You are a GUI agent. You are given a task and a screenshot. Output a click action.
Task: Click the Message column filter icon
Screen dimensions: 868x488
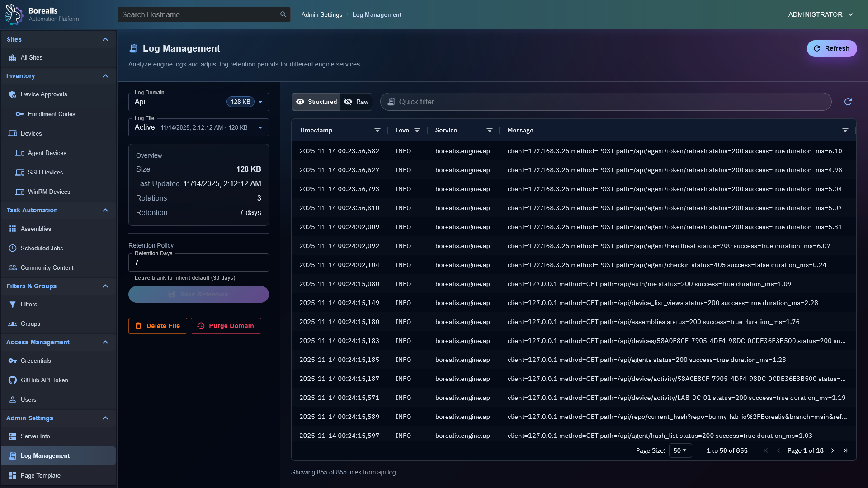pos(845,130)
